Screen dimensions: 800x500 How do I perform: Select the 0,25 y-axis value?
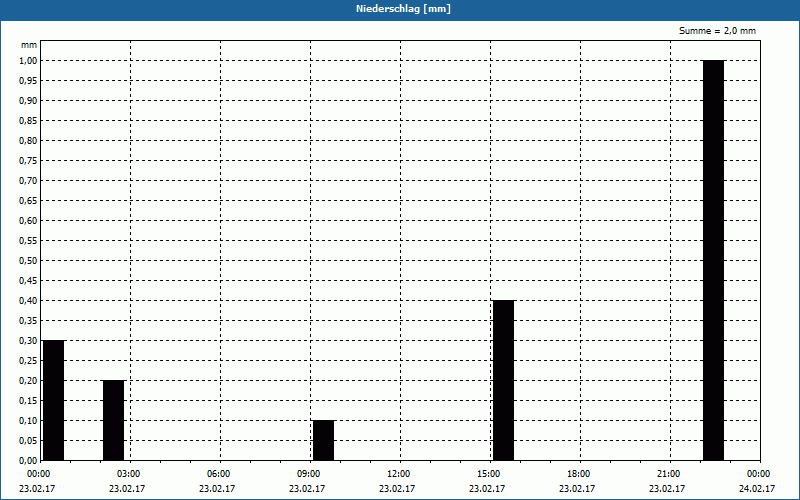point(28,361)
